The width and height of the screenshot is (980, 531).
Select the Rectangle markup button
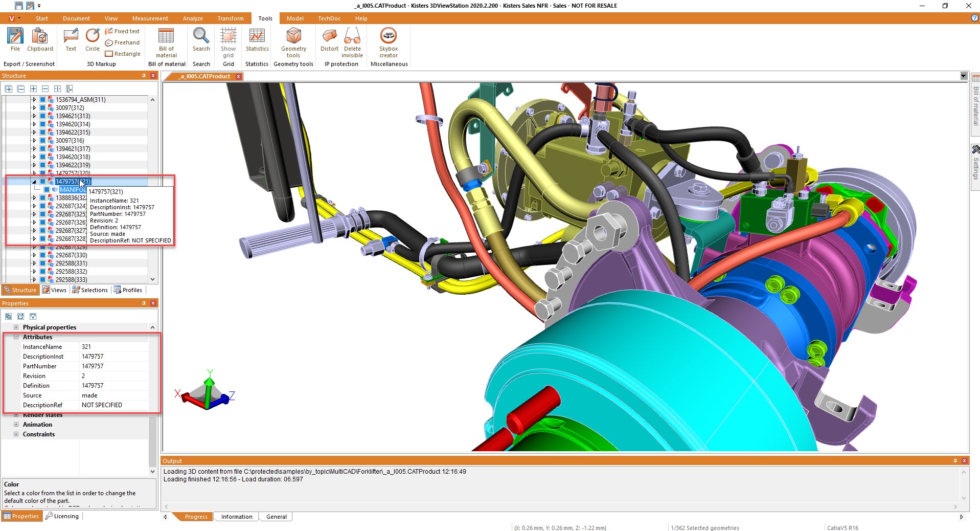123,54
